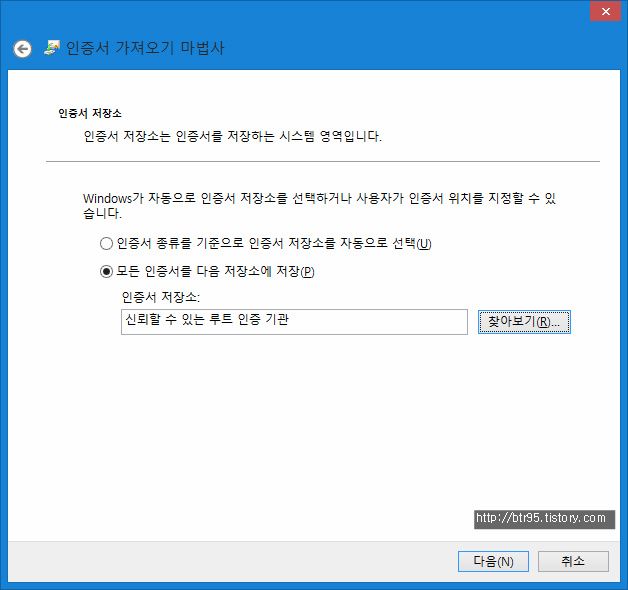The height and width of the screenshot is (590, 628).
Task: Click the Windows가 자동으로 instruction paragraph
Action: coord(319,205)
